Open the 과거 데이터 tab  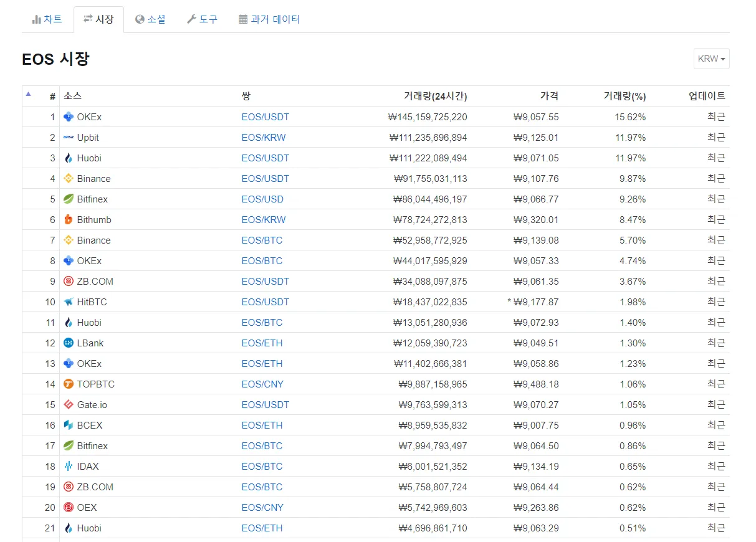(269, 19)
